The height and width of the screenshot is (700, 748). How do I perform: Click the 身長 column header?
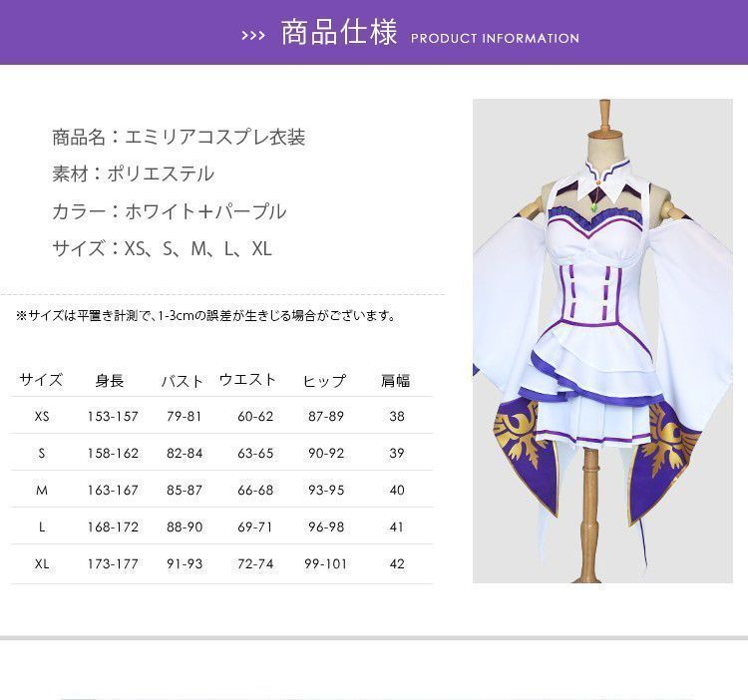pyautogui.click(x=110, y=381)
